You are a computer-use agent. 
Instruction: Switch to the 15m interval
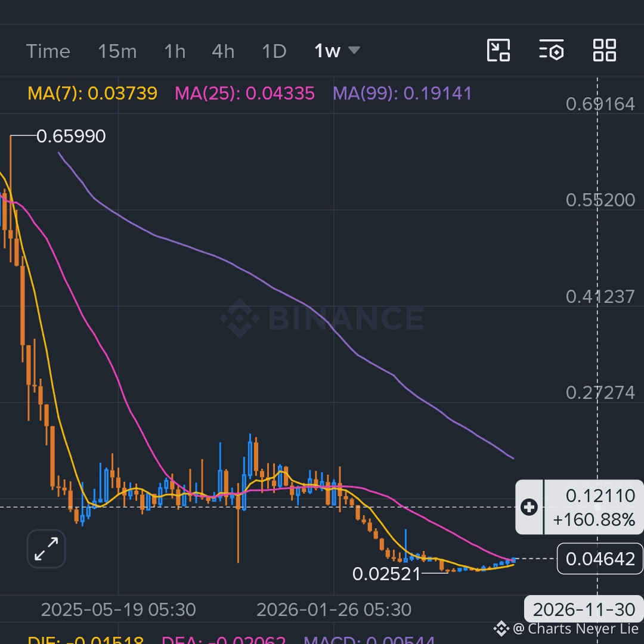tap(117, 51)
